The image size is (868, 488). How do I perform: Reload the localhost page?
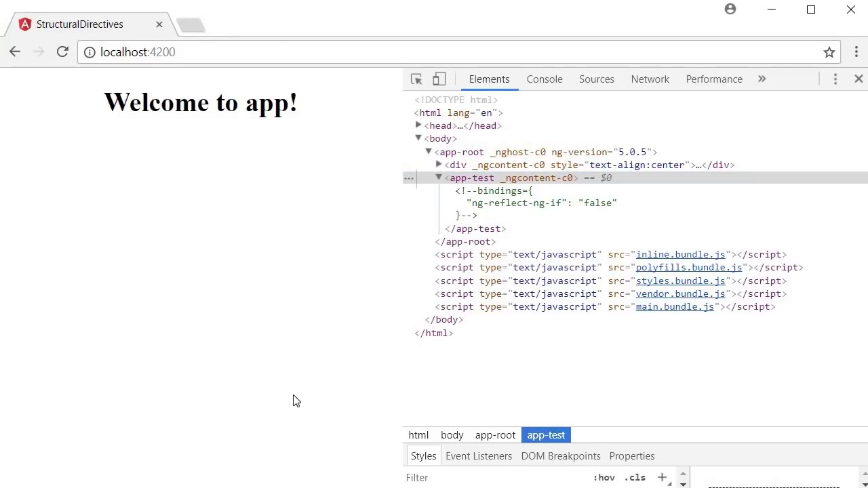(x=62, y=52)
